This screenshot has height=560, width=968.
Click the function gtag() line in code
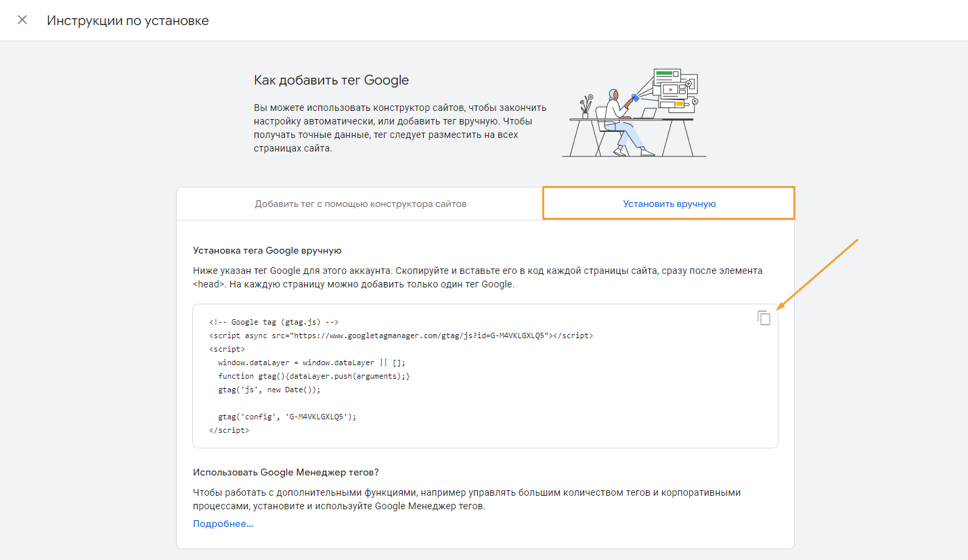pyautogui.click(x=314, y=376)
